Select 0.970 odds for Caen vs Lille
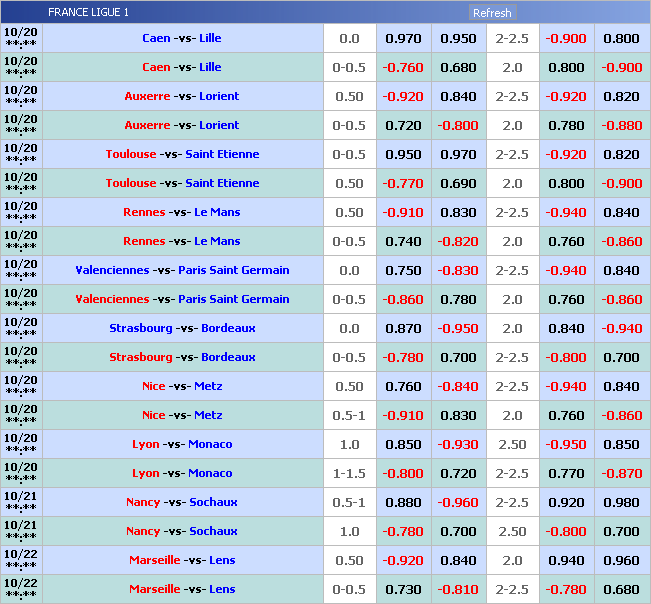 [x=403, y=39]
